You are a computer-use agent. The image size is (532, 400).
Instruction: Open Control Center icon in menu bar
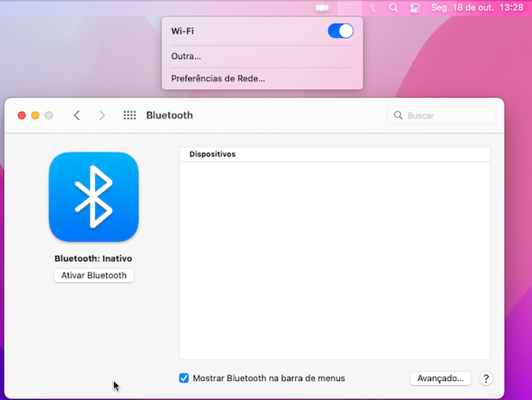point(415,7)
